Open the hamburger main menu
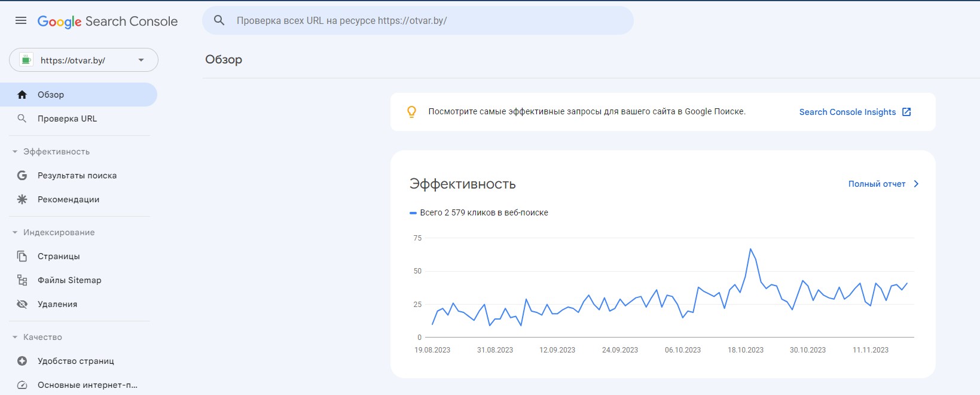Screen dimensions: 980x395 coord(21,20)
